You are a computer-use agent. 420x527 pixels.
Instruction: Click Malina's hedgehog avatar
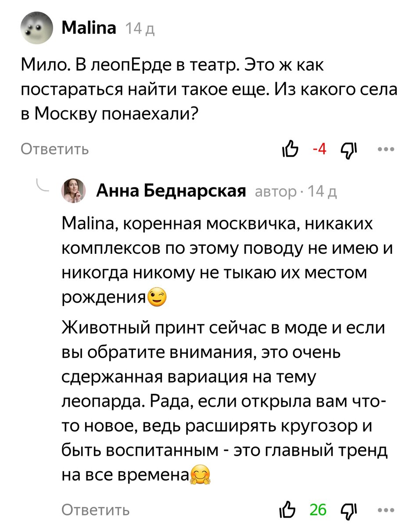click(37, 28)
